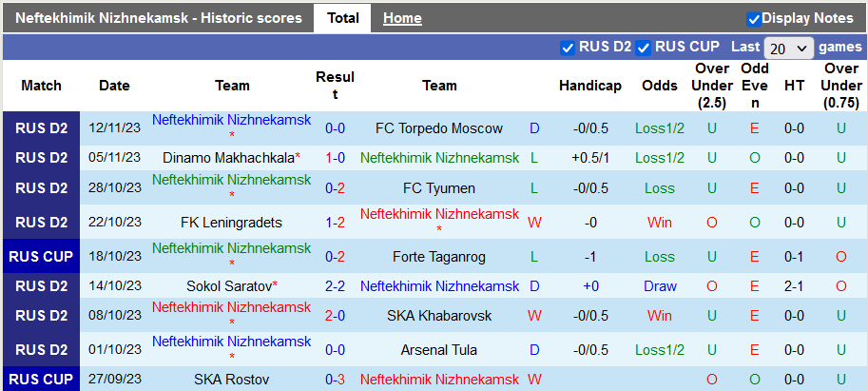Switch to the Home tab
The image size is (868, 391).
point(402,18)
